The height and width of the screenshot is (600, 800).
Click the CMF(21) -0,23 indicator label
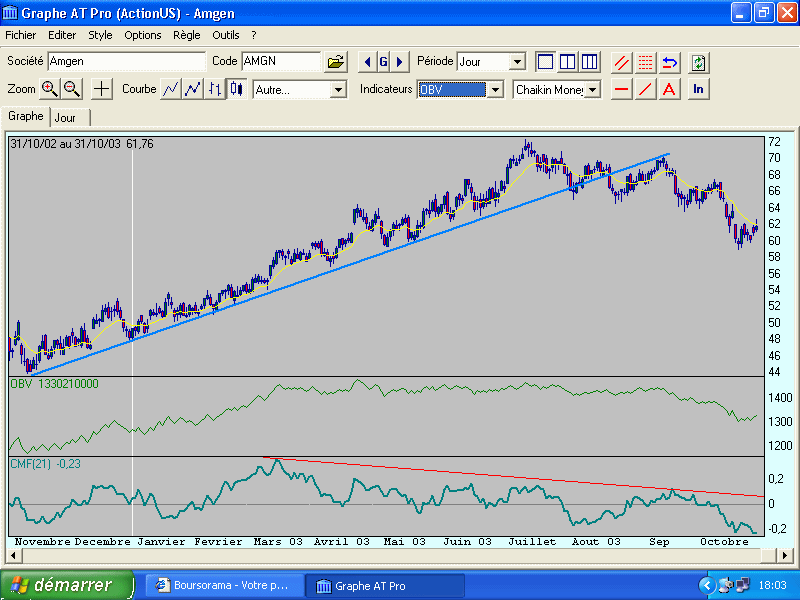[45, 464]
